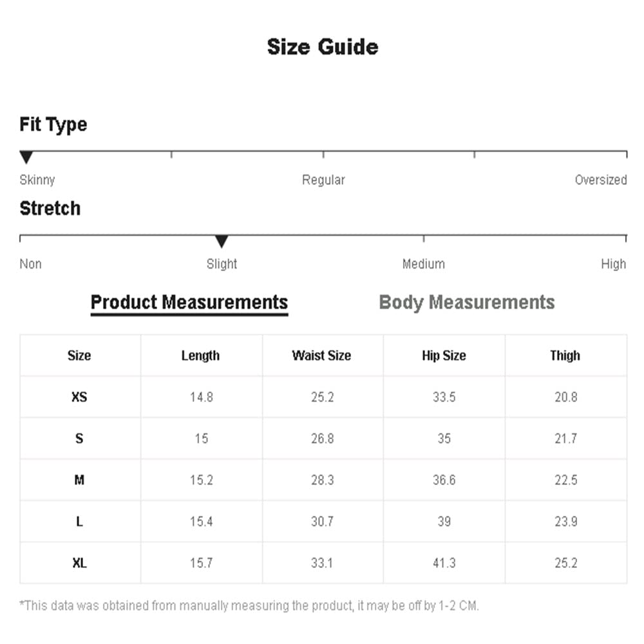Select the XL size row label
Screen dimensions: 644x644
pyautogui.click(x=79, y=563)
